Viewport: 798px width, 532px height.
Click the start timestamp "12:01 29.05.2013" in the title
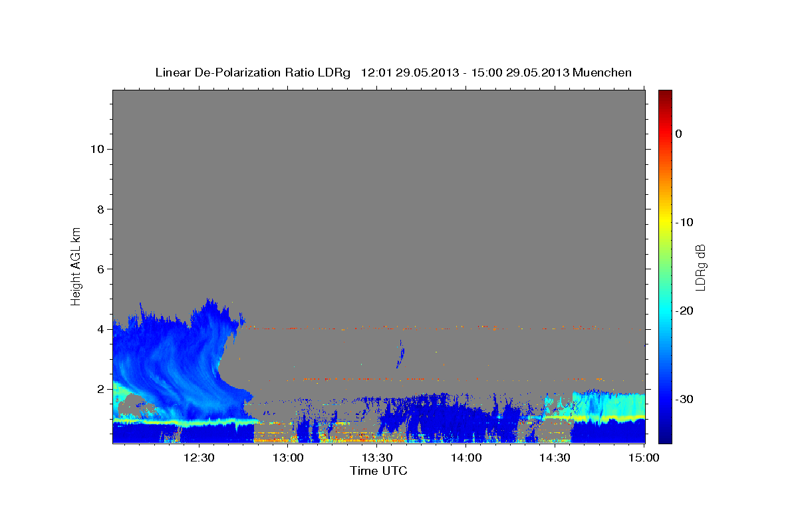pos(409,72)
